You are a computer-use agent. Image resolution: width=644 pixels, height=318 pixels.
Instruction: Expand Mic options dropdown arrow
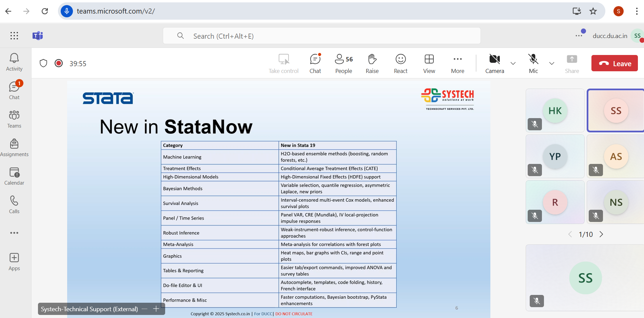pos(552,63)
